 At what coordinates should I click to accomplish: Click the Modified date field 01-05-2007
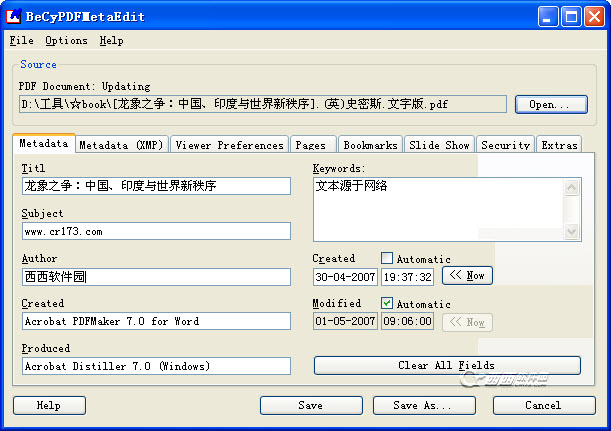[345, 321]
